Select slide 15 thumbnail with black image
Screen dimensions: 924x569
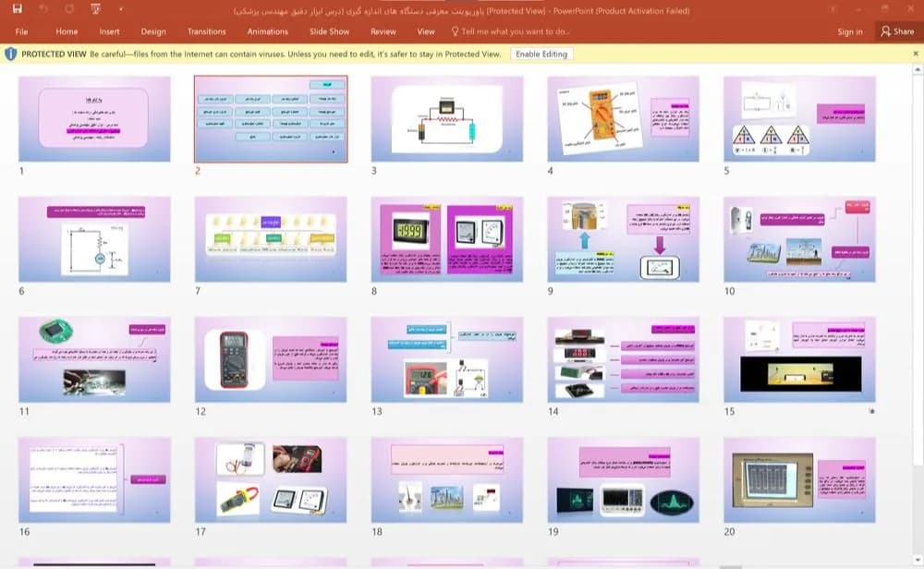pyautogui.click(x=799, y=359)
